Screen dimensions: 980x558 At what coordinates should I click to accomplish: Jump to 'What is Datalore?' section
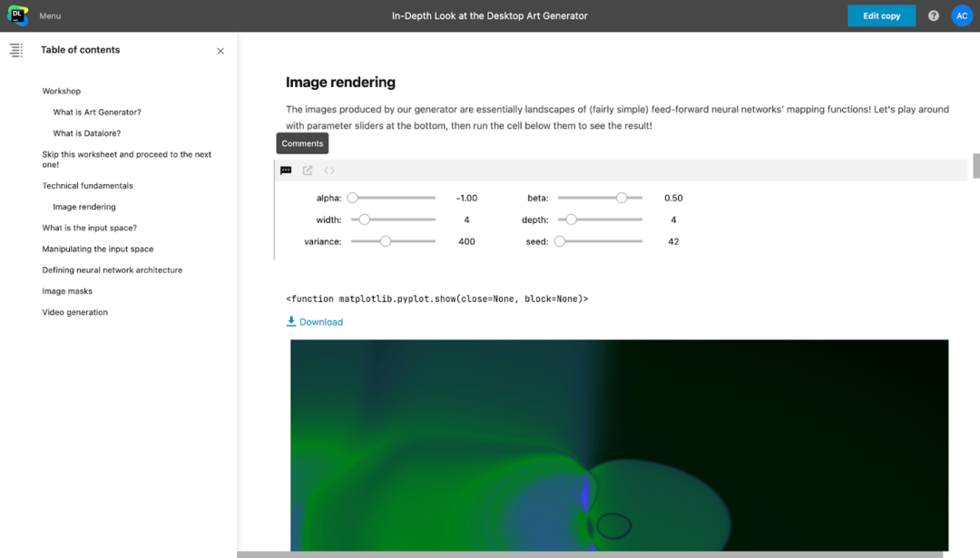pos(87,133)
